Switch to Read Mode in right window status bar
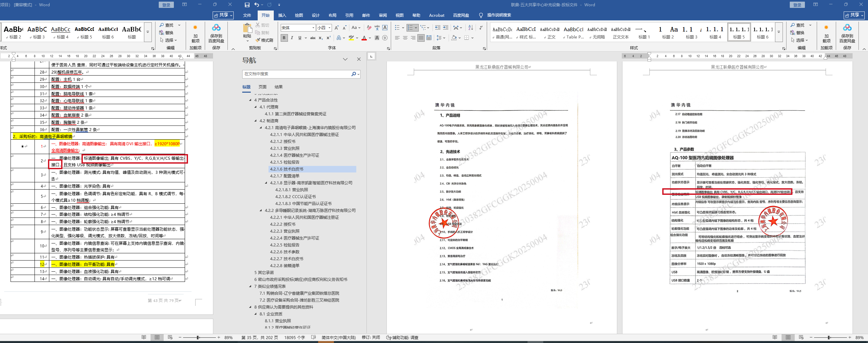868x343 pixels. (x=775, y=337)
